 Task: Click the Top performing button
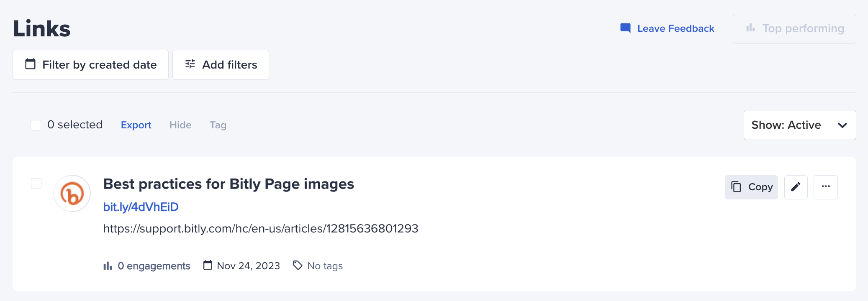(x=794, y=29)
